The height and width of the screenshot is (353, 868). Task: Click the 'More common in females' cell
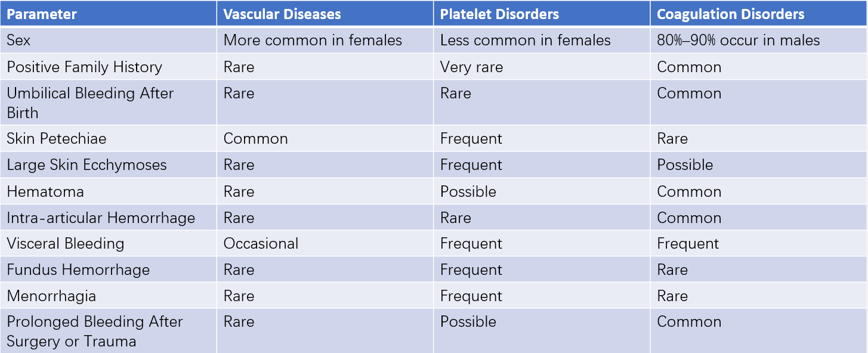coord(325,40)
